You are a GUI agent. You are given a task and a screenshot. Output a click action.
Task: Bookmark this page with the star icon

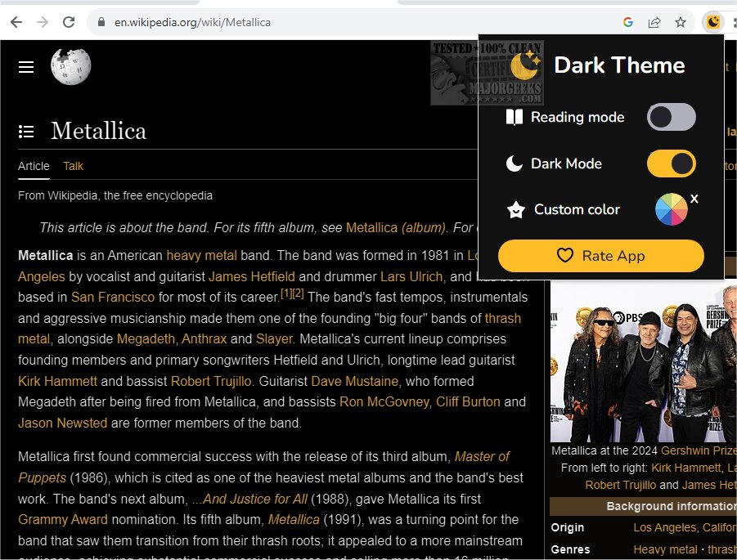pyautogui.click(x=680, y=22)
